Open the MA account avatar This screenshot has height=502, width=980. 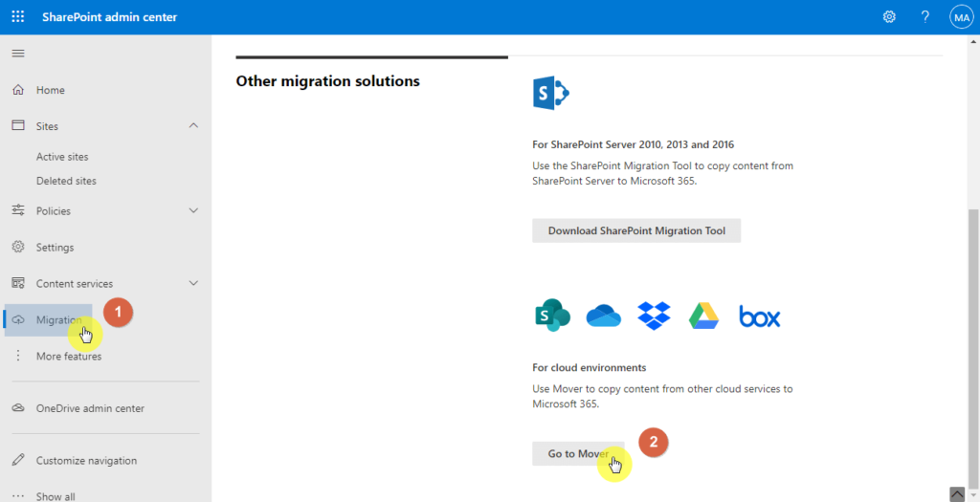point(961,17)
